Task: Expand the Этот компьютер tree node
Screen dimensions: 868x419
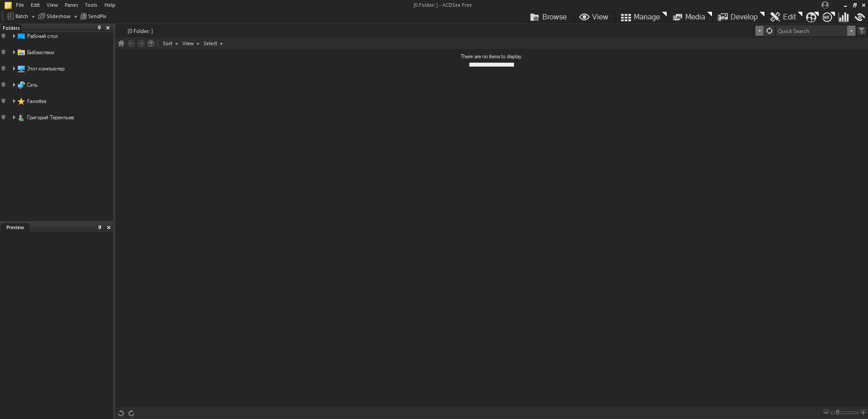Action: [x=14, y=69]
